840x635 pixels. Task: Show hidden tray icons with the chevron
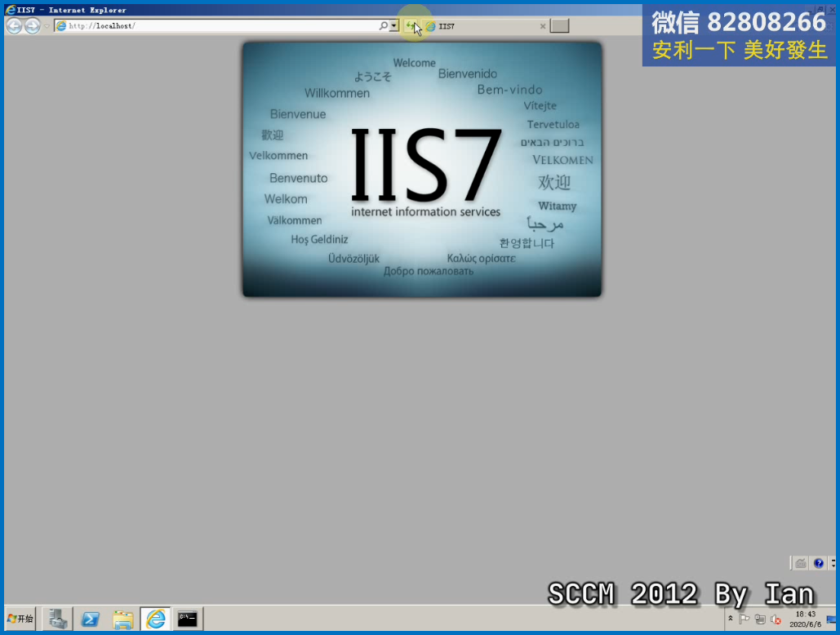click(730, 619)
